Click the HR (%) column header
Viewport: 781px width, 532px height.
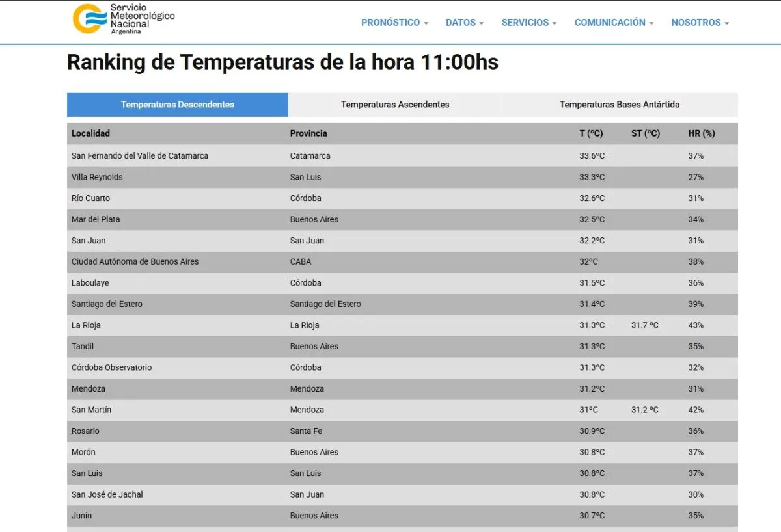point(701,133)
